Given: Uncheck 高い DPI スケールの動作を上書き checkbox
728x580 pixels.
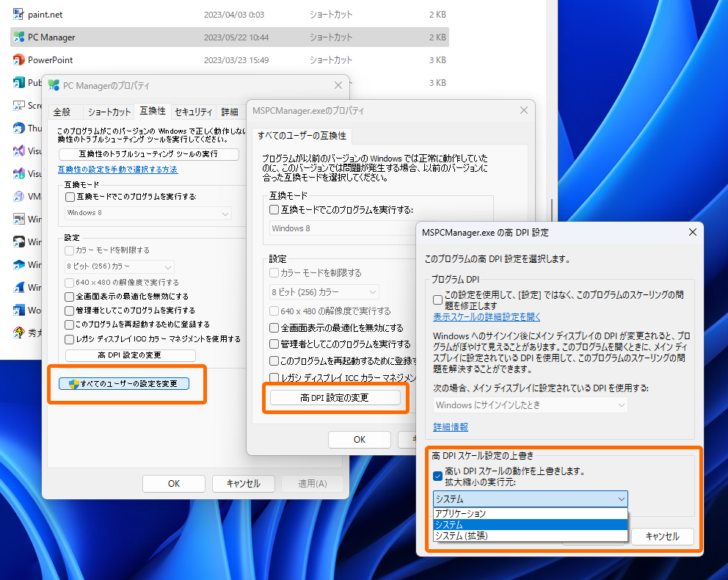Looking at the screenshot, I should point(437,476).
